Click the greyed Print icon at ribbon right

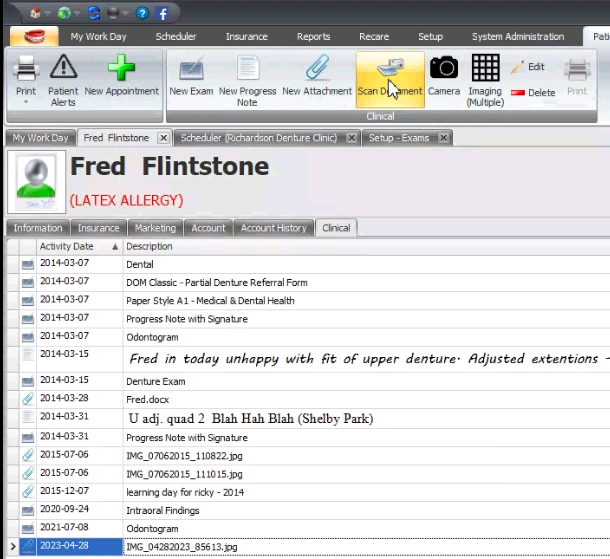point(577,76)
